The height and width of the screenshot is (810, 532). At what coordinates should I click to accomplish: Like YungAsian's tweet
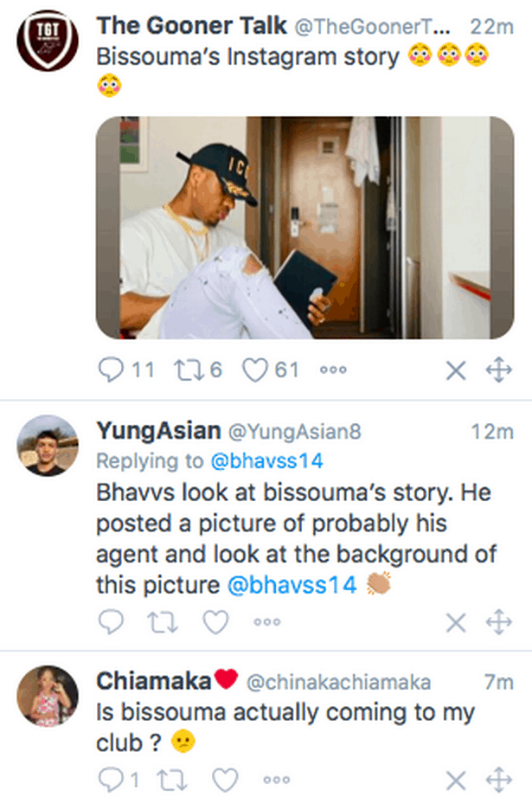(x=215, y=622)
